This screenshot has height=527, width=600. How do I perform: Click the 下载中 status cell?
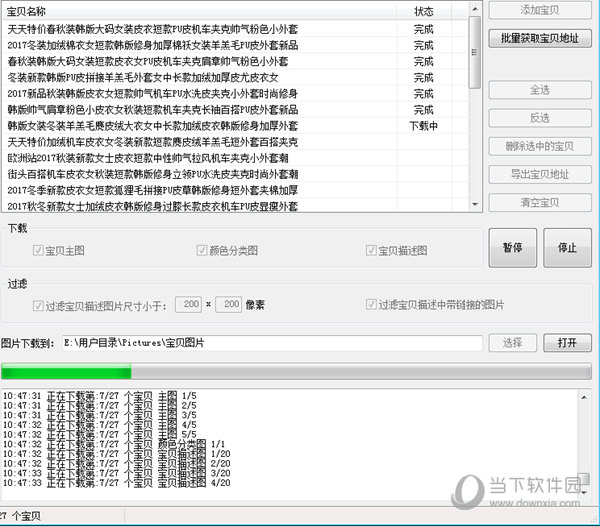(424, 126)
